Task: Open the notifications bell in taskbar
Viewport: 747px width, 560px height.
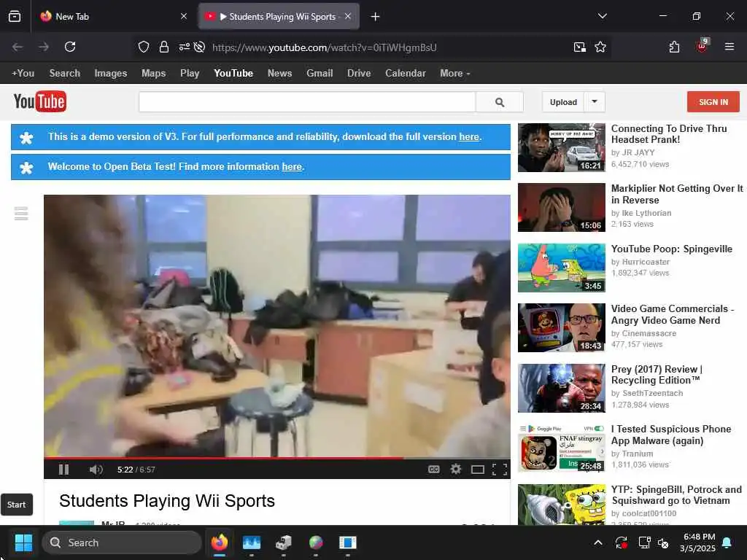Action: 727,542
